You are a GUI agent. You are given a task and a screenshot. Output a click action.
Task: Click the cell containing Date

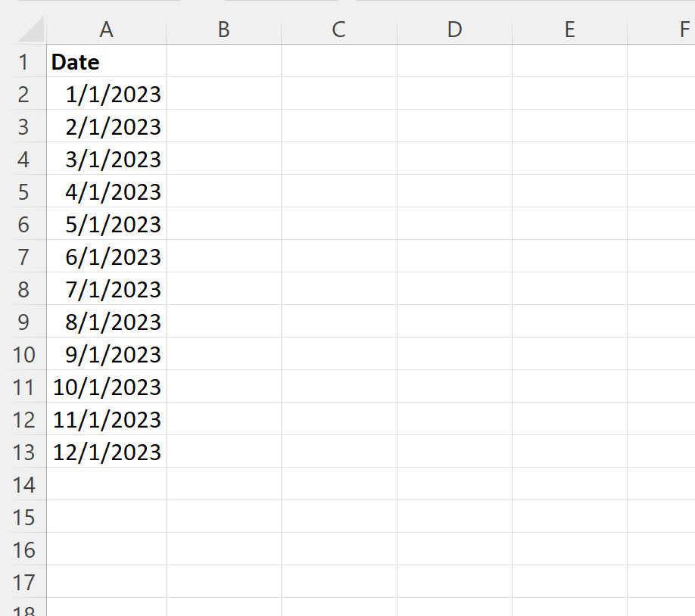point(106,62)
